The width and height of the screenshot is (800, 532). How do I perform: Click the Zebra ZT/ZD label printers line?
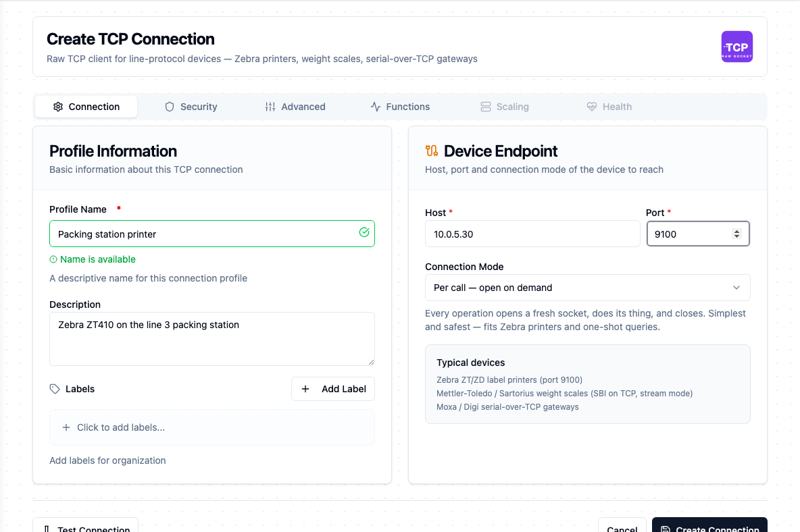(509, 380)
